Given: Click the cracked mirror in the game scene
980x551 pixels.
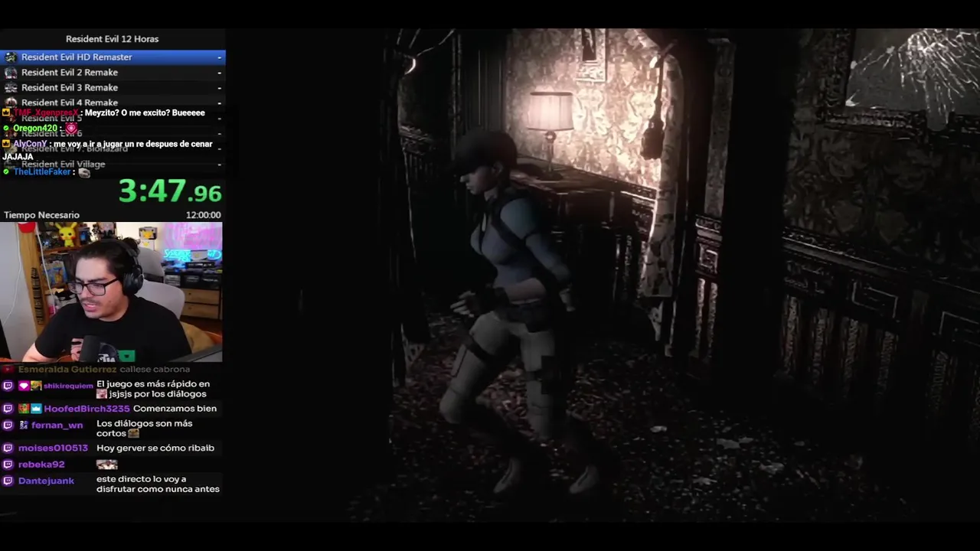Looking at the screenshot, I should pyautogui.click(x=913, y=73).
